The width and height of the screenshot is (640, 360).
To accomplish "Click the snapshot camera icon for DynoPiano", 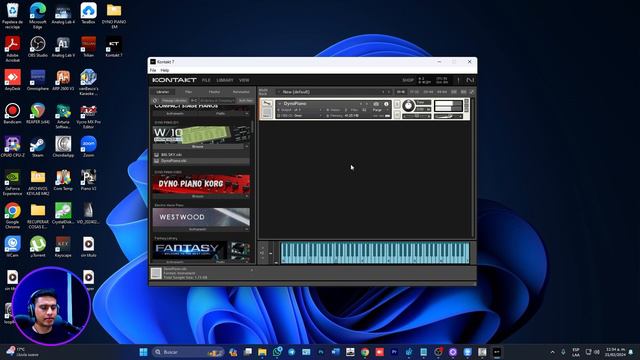I will tap(376, 104).
